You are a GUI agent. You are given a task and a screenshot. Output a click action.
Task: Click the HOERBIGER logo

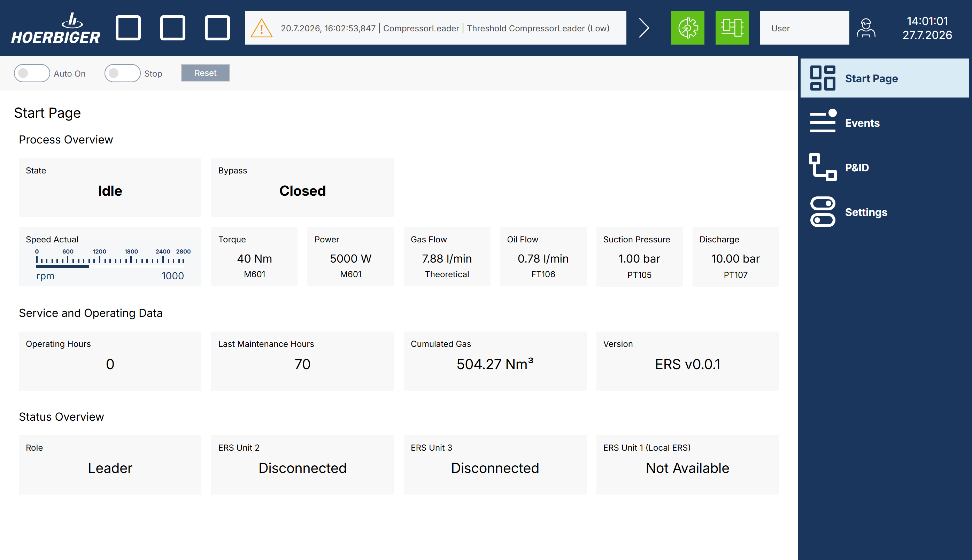(x=56, y=28)
